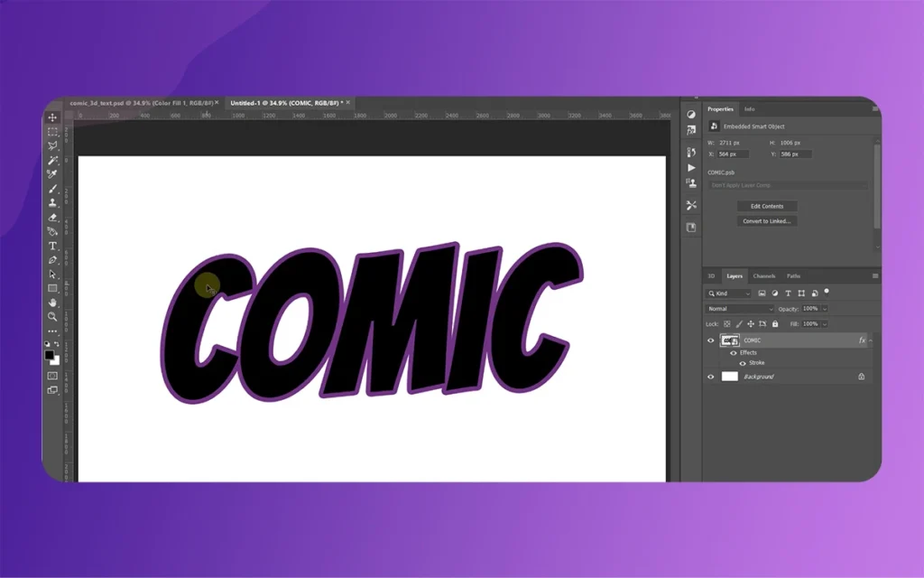
Task: Select the Direct Selection arrow tool
Action: pos(52,275)
